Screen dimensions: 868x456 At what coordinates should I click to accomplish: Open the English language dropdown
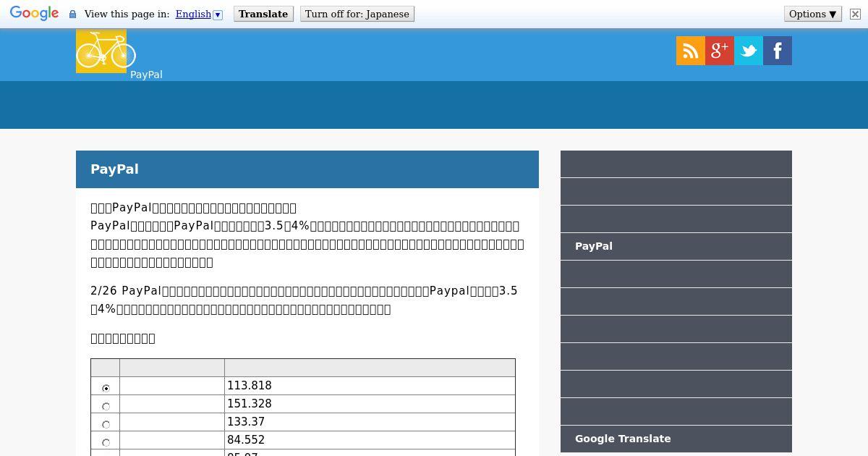199,14
